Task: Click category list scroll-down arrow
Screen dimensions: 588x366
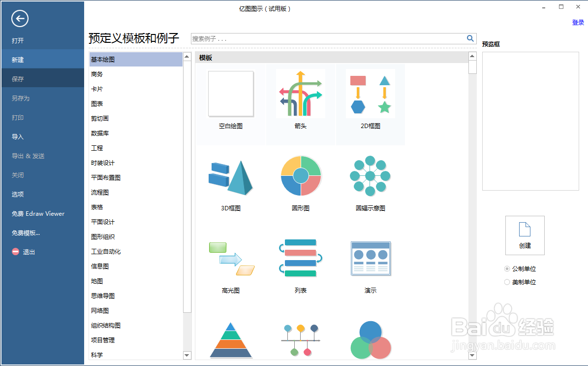Action: tap(187, 355)
